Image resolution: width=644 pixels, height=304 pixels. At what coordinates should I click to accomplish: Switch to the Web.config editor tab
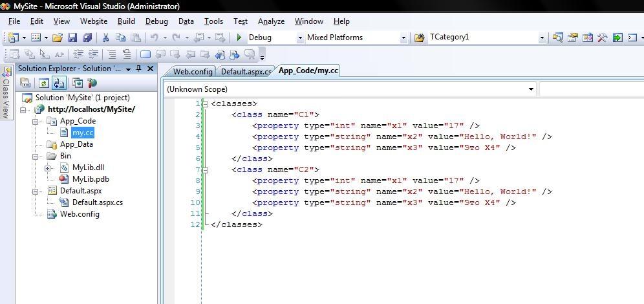click(x=192, y=72)
